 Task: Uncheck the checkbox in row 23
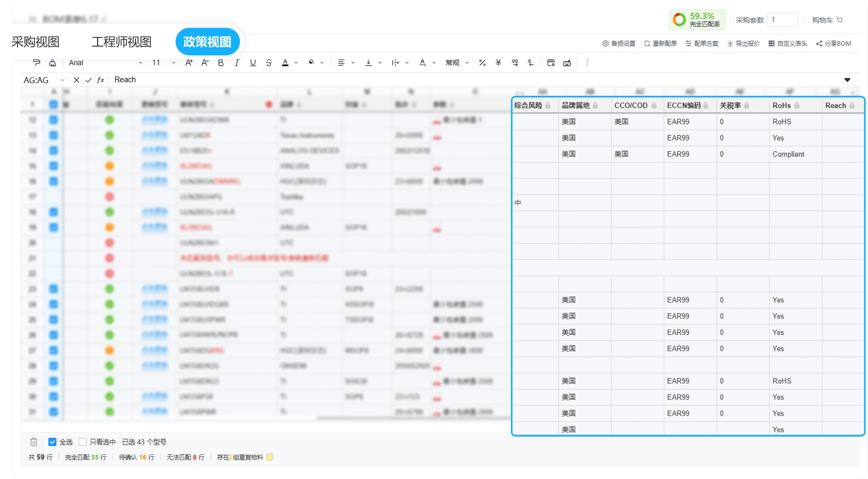click(x=54, y=289)
